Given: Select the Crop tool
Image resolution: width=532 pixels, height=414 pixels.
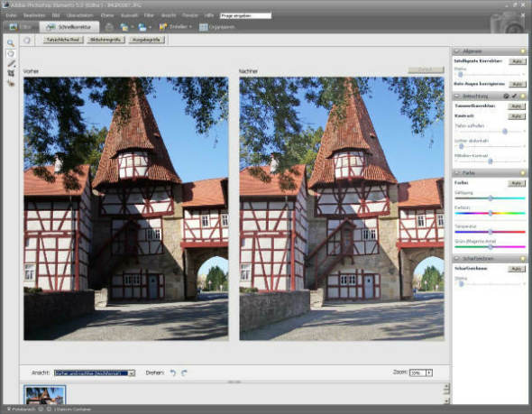Looking at the screenshot, I should [x=11, y=73].
